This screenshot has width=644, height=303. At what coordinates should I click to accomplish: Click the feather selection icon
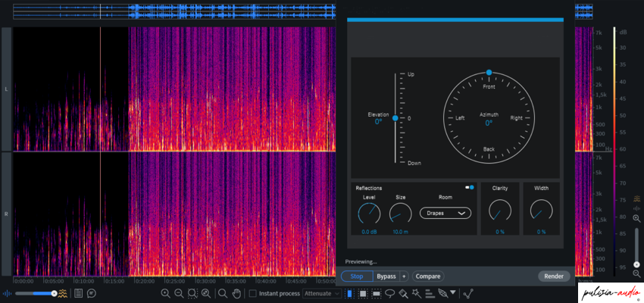coord(443,294)
